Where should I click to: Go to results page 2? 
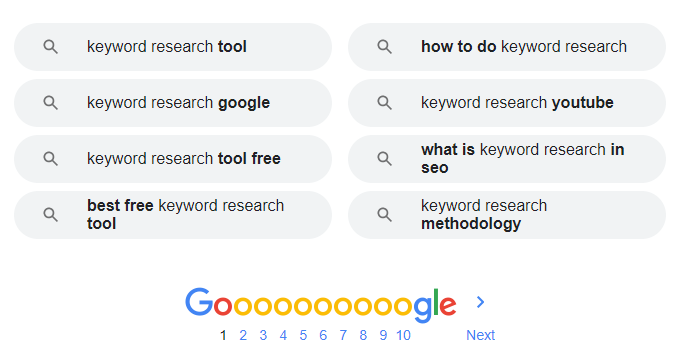[x=243, y=335]
